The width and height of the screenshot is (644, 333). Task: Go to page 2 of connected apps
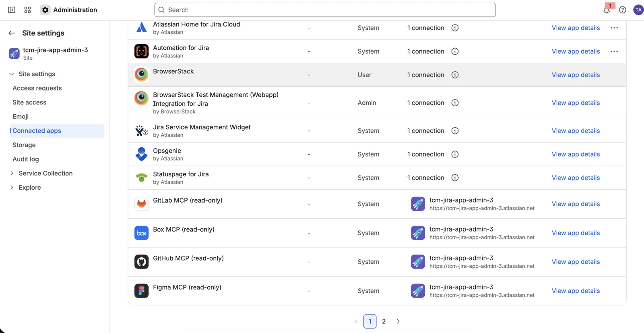pos(384,321)
